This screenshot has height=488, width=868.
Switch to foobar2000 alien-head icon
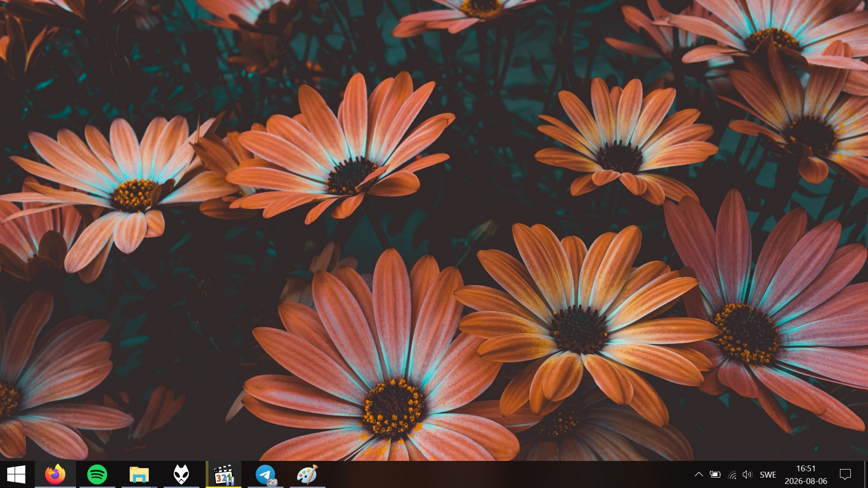coord(181,474)
